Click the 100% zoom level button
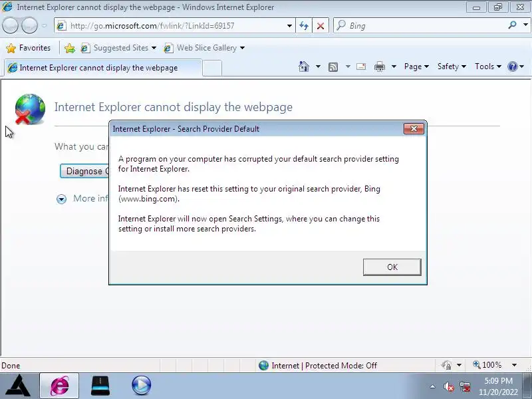This screenshot has height=399, width=532. (x=487, y=365)
